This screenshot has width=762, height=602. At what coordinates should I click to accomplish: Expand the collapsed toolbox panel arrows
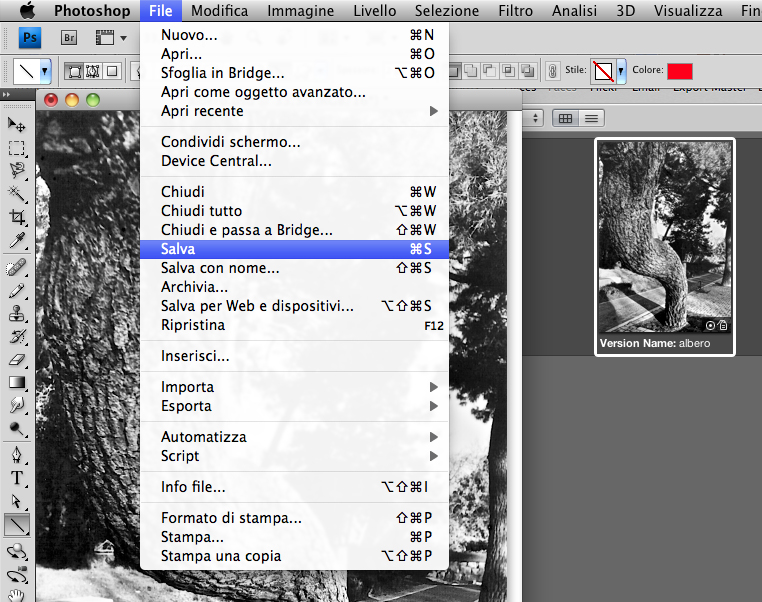pos(7,94)
